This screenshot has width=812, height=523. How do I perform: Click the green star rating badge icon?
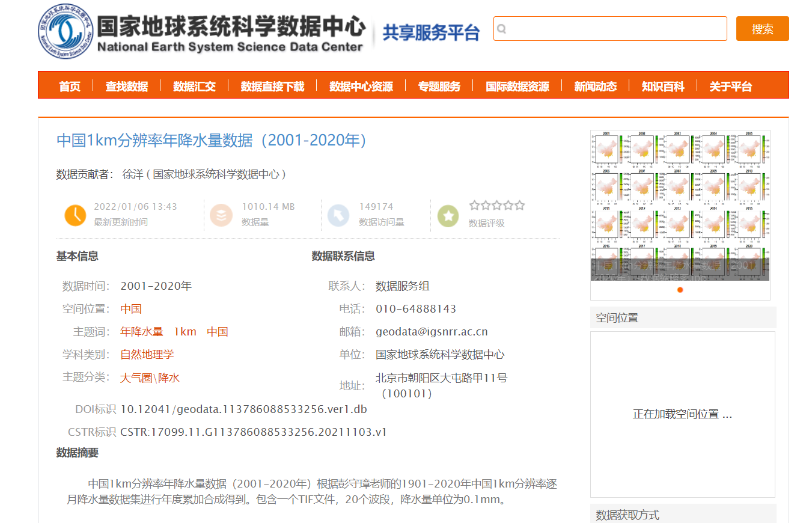click(x=448, y=216)
